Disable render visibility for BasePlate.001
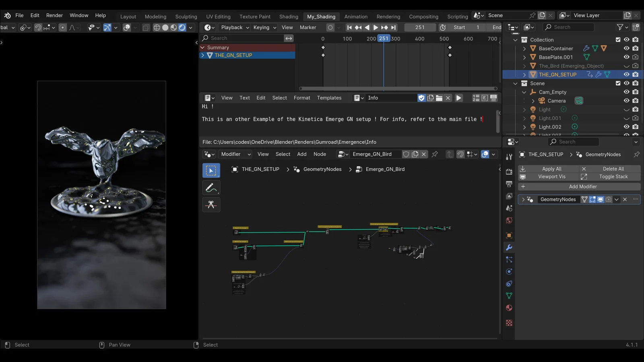 pos(636,57)
